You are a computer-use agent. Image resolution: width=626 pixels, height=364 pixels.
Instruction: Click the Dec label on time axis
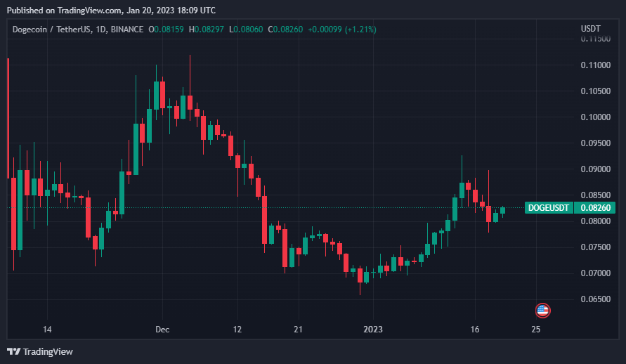point(162,330)
